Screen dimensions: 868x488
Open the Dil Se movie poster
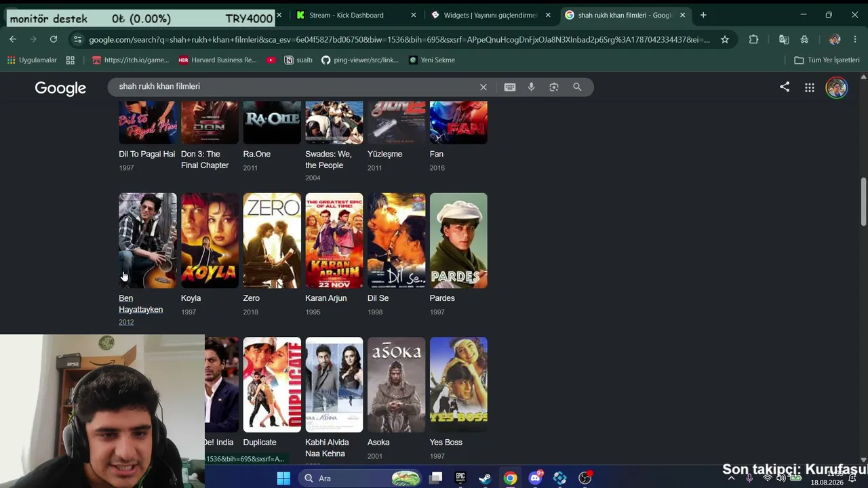coord(397,241)
